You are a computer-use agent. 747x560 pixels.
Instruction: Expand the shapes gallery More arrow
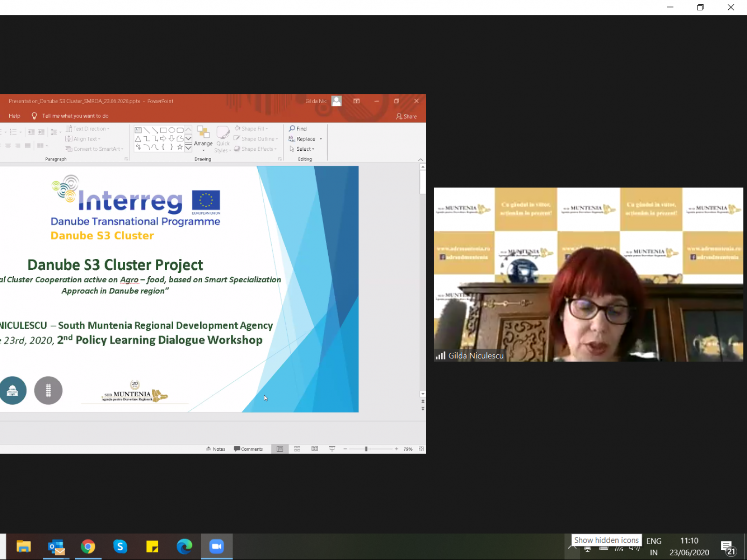coord(188,148)
